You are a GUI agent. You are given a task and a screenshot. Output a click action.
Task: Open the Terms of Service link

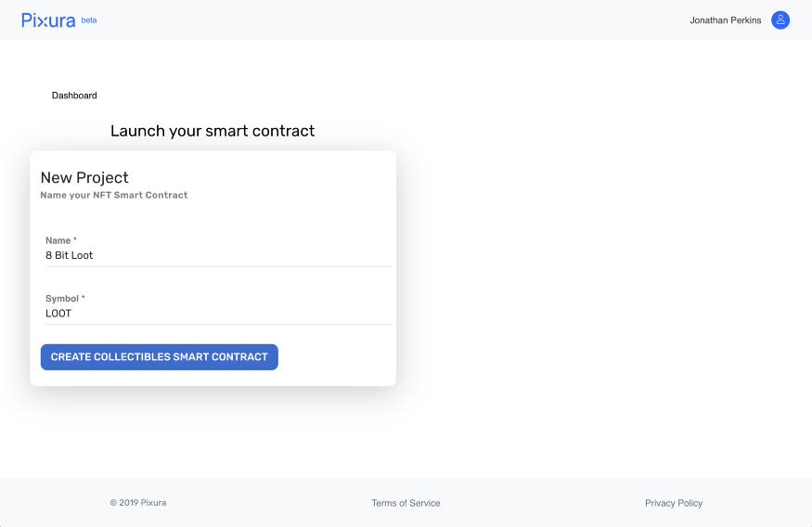pyautogui.click(x=406, y=503)
